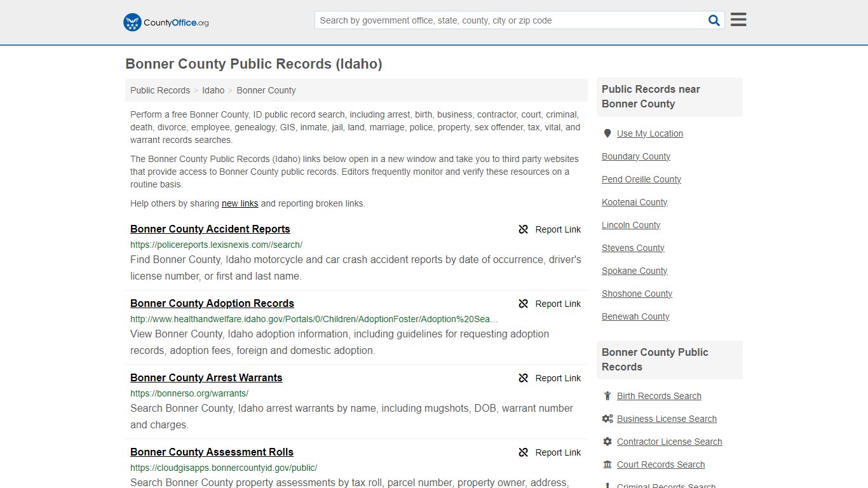Click the Court Records Search building icon
This screenshot has width=868, height=488.
[x=607, y=464]
